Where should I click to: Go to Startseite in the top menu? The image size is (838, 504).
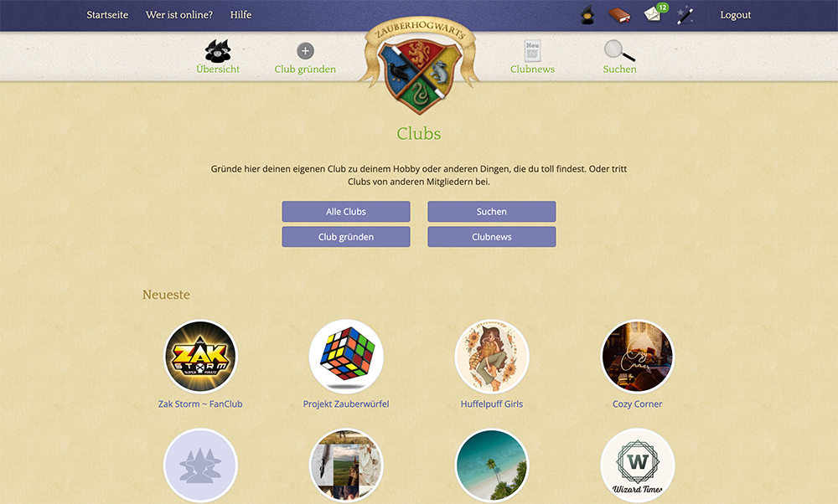click(x=107, y=15)
